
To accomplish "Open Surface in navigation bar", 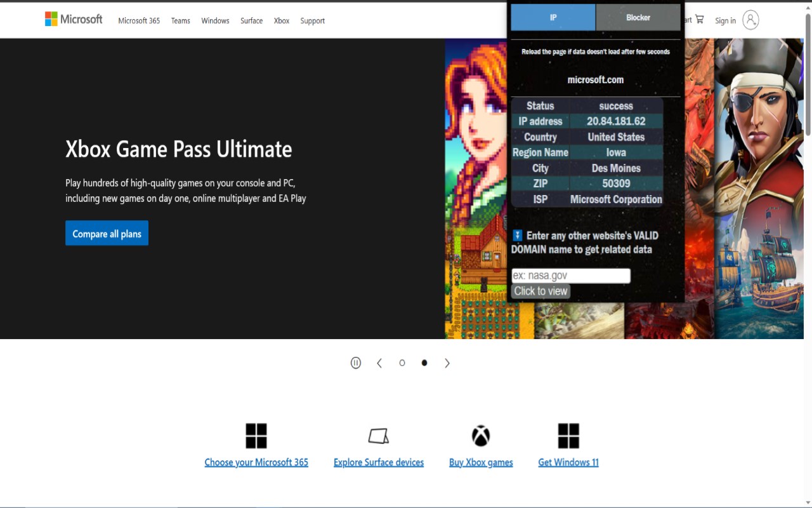I will click(251, 21).
